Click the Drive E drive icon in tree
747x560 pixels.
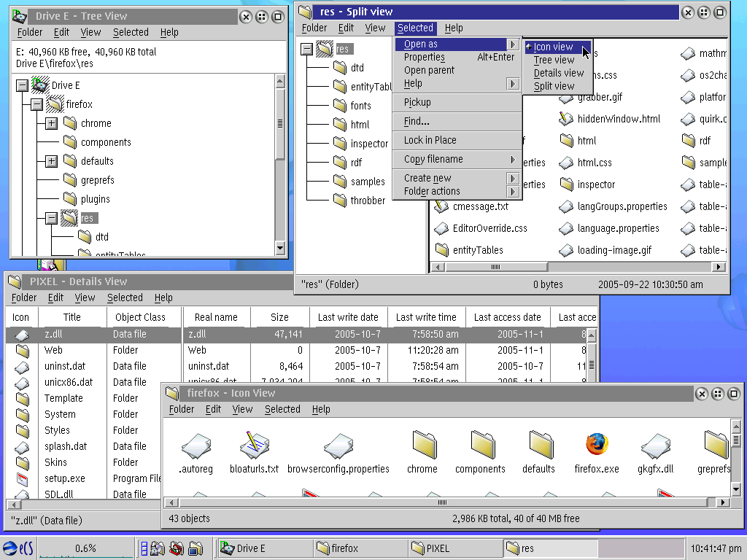(x=40, y=85)
